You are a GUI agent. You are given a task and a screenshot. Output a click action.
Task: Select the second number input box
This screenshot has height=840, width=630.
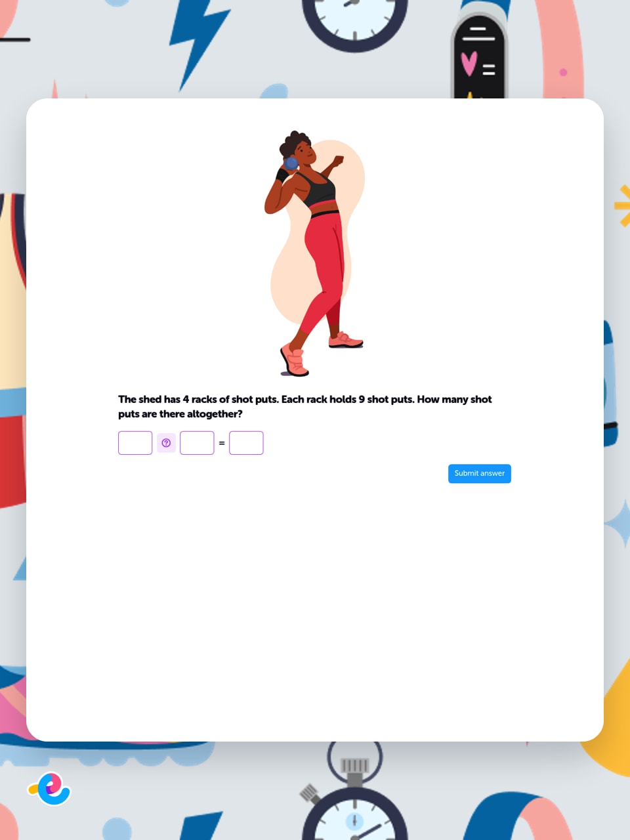197,443
